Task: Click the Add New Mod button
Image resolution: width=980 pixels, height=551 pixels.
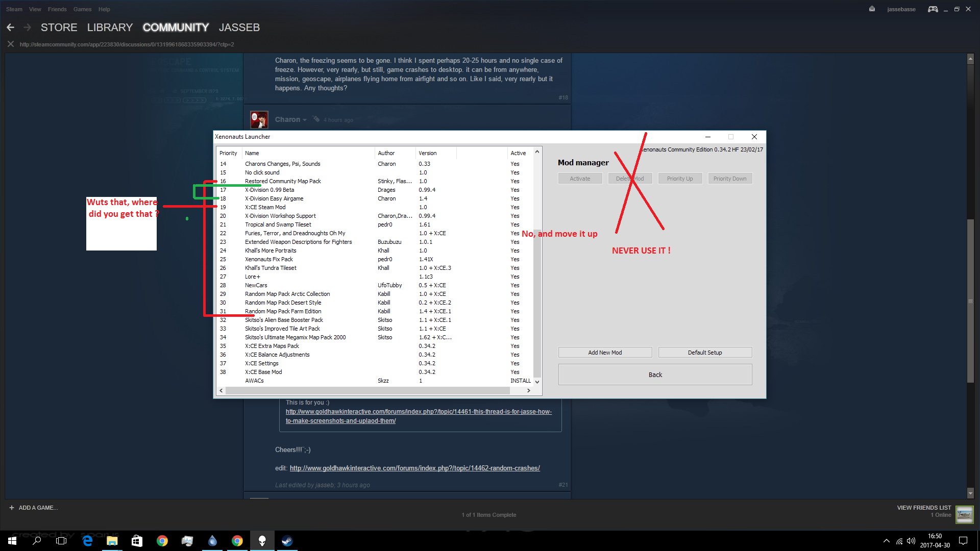Action: click(605, 353)
